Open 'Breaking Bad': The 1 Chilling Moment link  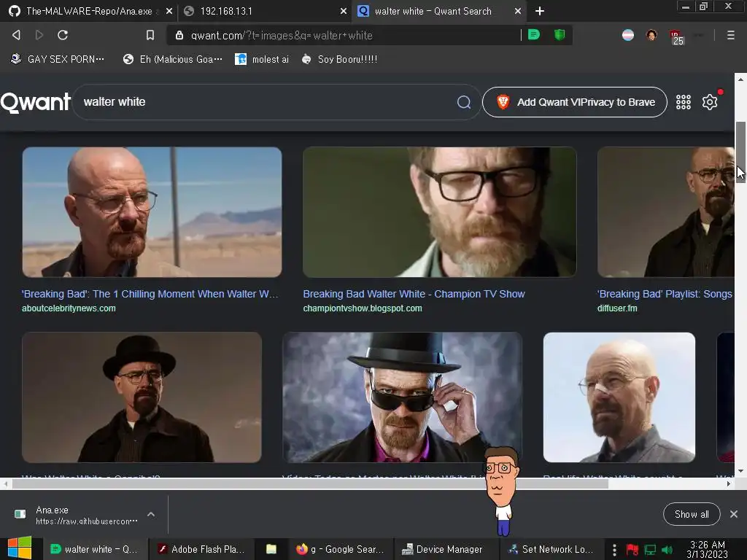click(x=150, y=294)
